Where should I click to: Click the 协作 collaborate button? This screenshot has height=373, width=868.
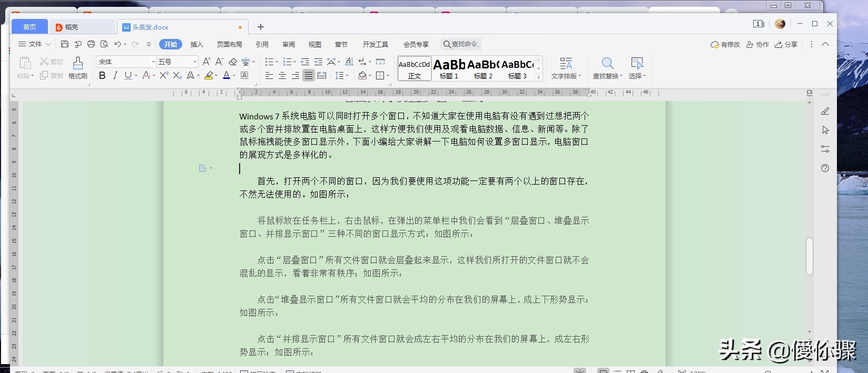[x=757, y=44]
